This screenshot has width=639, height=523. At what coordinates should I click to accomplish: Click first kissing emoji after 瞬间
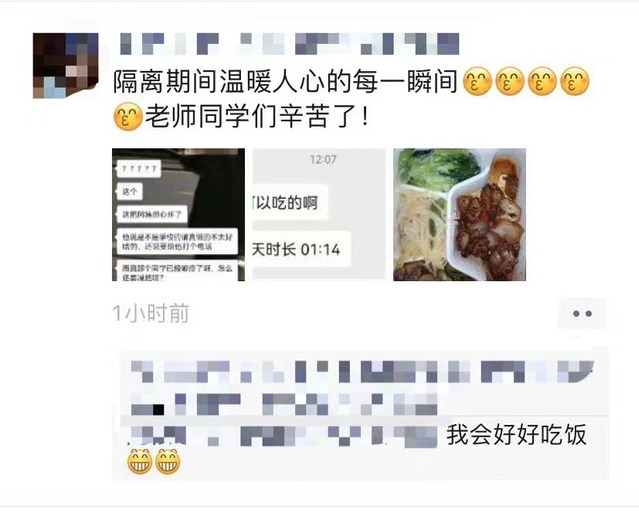(477, 82)
